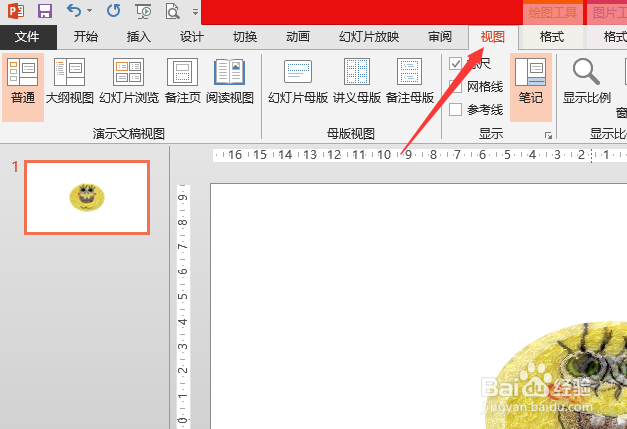Switch to 大纲视图 outline view
This screenshot has height=429, width=627.
point(70,82)
